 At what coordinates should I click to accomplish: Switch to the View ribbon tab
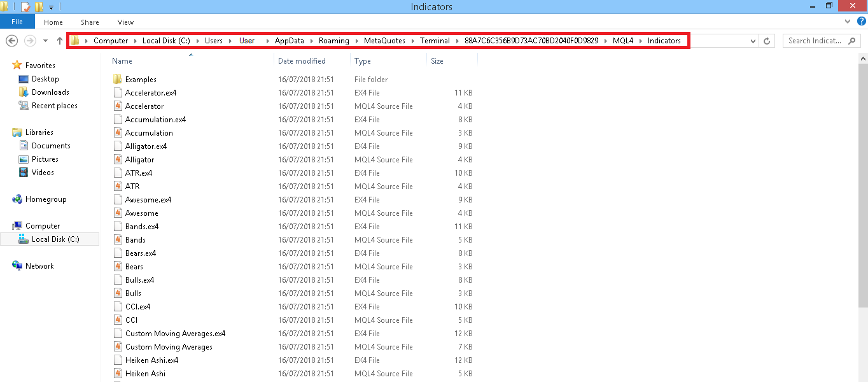[x=125, y=22]
